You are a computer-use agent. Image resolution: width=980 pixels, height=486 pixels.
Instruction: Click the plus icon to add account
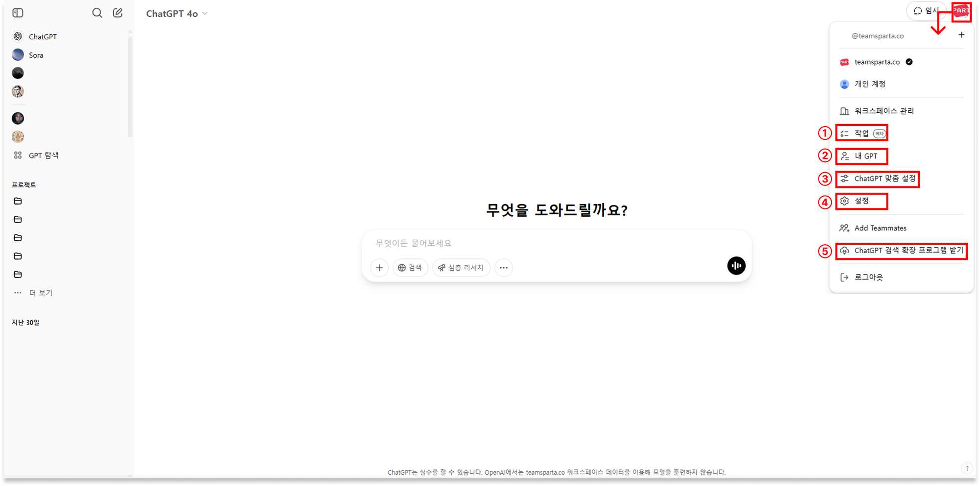tap(961, 35)
